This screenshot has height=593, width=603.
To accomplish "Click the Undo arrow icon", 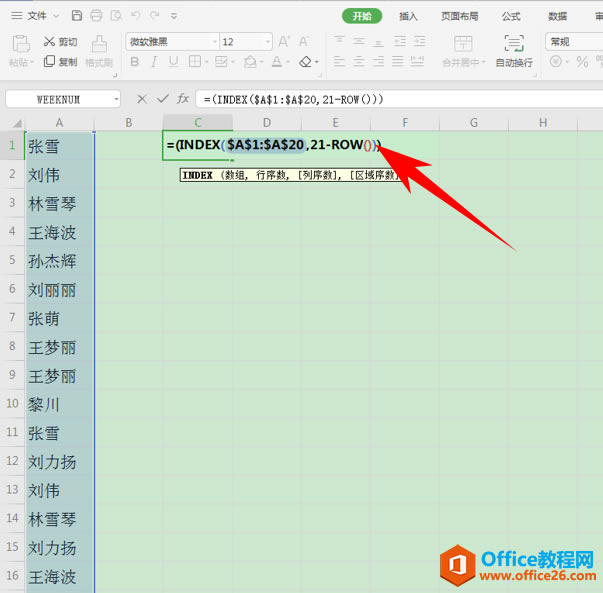I will 135,15.
